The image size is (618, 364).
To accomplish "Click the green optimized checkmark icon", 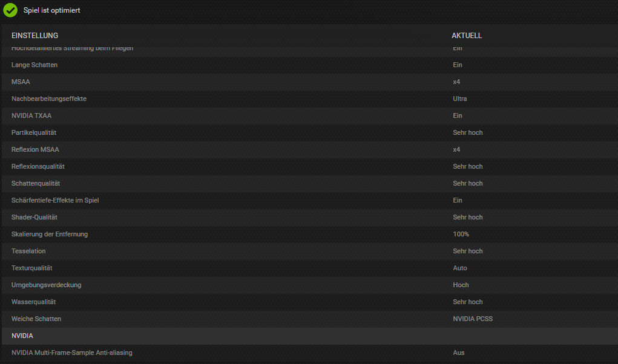I will coord(10,10).
